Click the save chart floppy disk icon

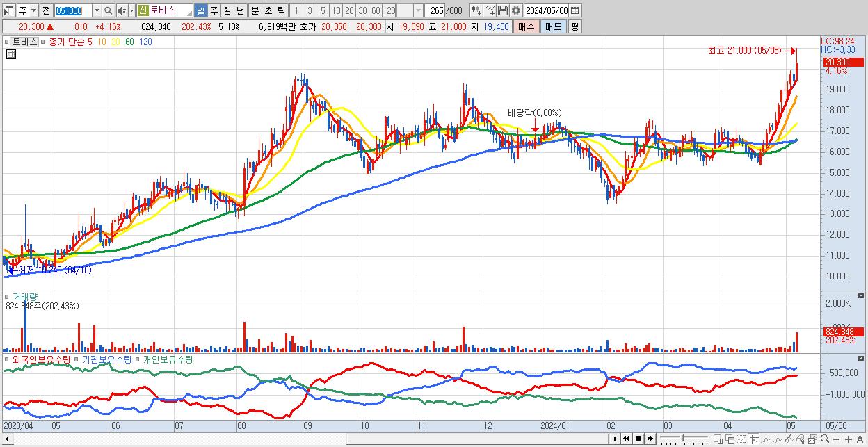pos(503,10)
